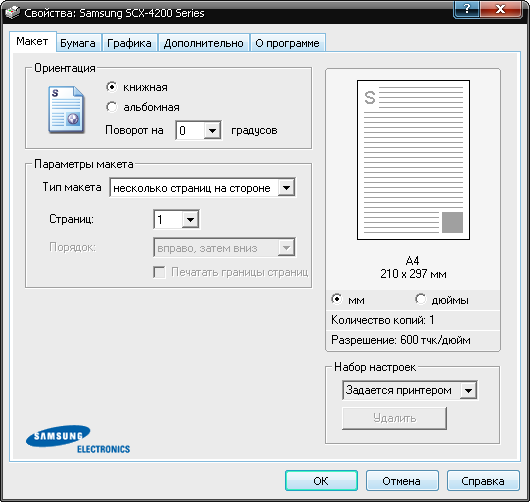Viewport: 530px width, 502px height.
Task: Open help via the Справка button
Action: coord(483,480)
